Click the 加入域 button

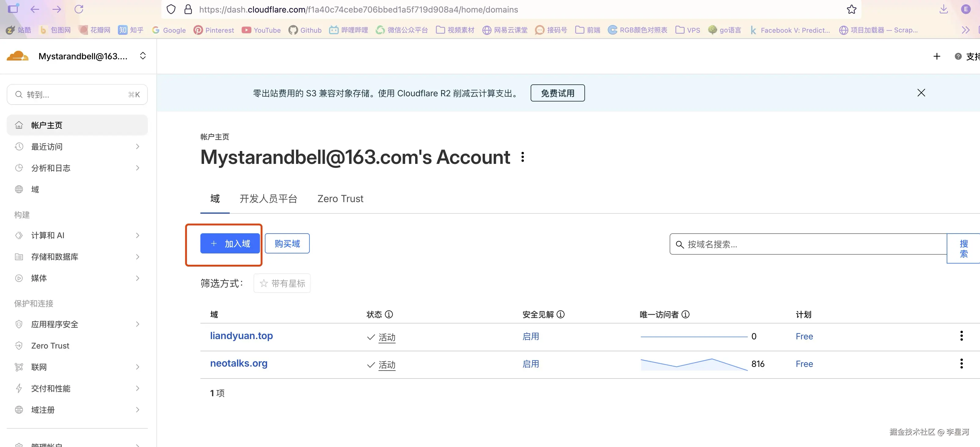pos(230,244)
